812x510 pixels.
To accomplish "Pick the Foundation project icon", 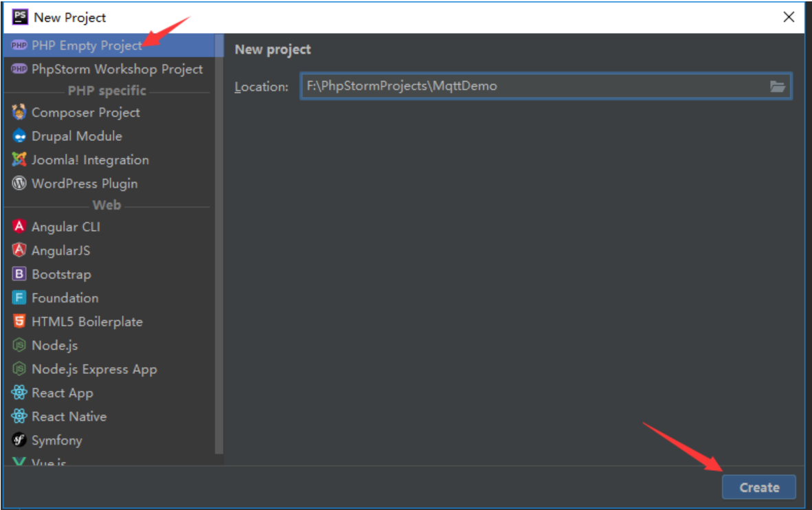I will tap(19, 298).
